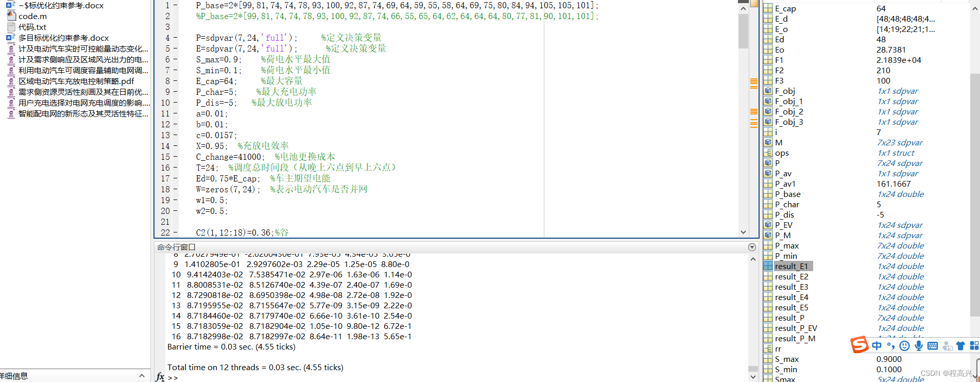Screen dimensions: 980x382
Task: Select result_P_EV in workspace
Action: [x=796, y=328]
